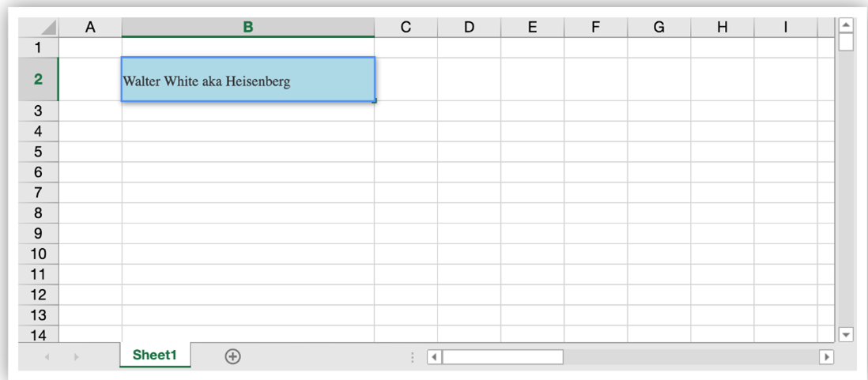
Task: Click the horizontal scrollbar thumb
Action: click(x=502, y=357)
